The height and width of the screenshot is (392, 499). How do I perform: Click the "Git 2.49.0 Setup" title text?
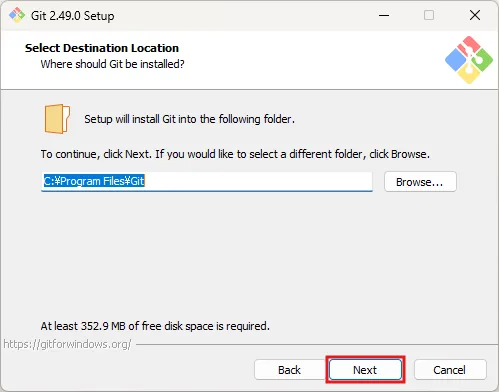72,16
